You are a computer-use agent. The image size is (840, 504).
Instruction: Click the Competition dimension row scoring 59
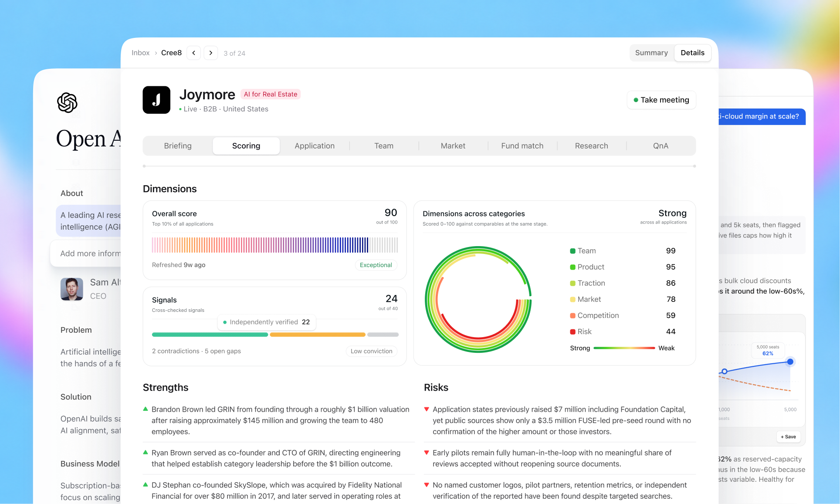[x=623, y=315]
